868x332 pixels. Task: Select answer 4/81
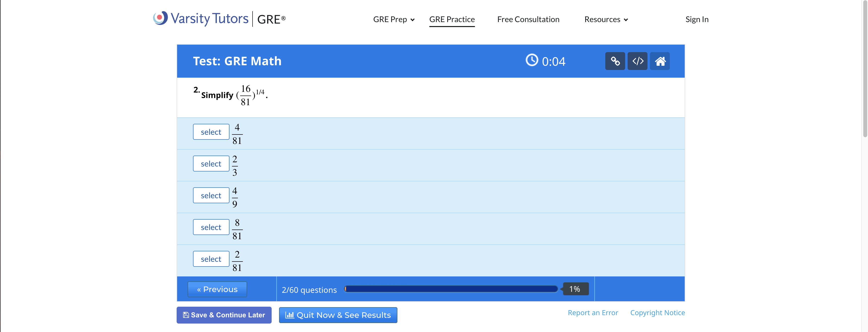click(x=211, y=132)
